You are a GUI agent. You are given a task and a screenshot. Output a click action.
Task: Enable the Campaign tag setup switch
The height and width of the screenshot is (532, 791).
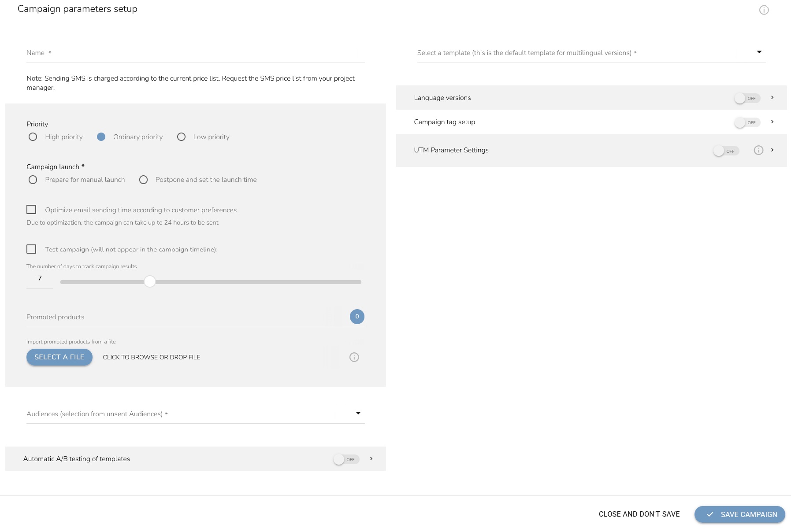[746, 122]
